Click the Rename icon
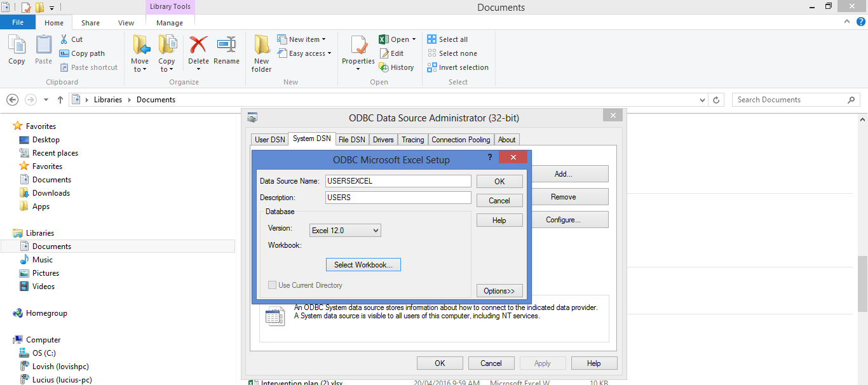868x385 pixels. point(226,44)
